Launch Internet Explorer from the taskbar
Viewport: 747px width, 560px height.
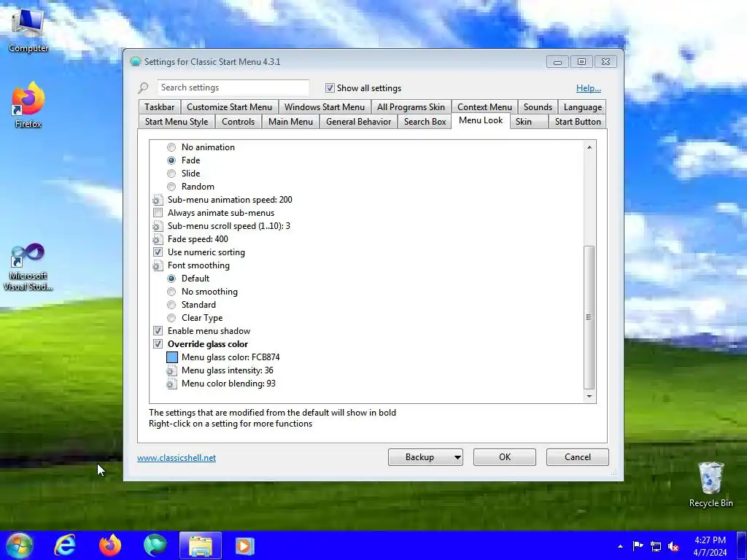point(65,545)
